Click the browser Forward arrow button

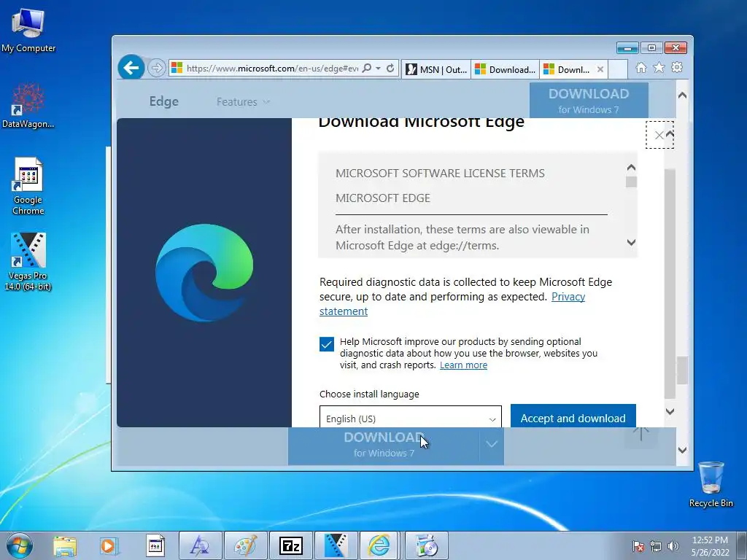156,68
